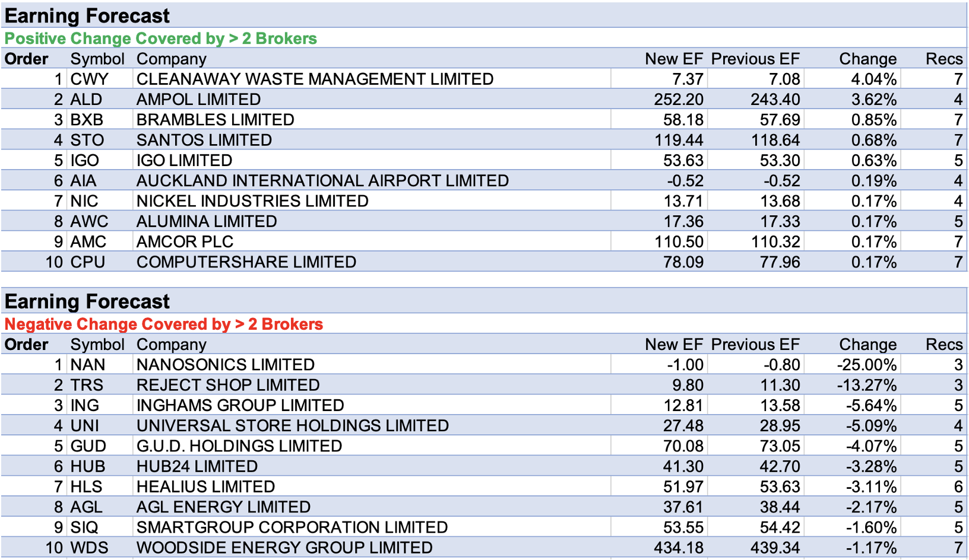Screen dimensions: 969x560
Task: Click the COMPUTERSHARE LIMITED company cell
Action: [246, 262]
